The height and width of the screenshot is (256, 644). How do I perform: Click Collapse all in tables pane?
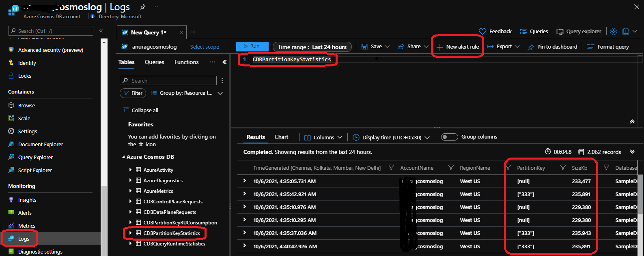coord(140,110)
